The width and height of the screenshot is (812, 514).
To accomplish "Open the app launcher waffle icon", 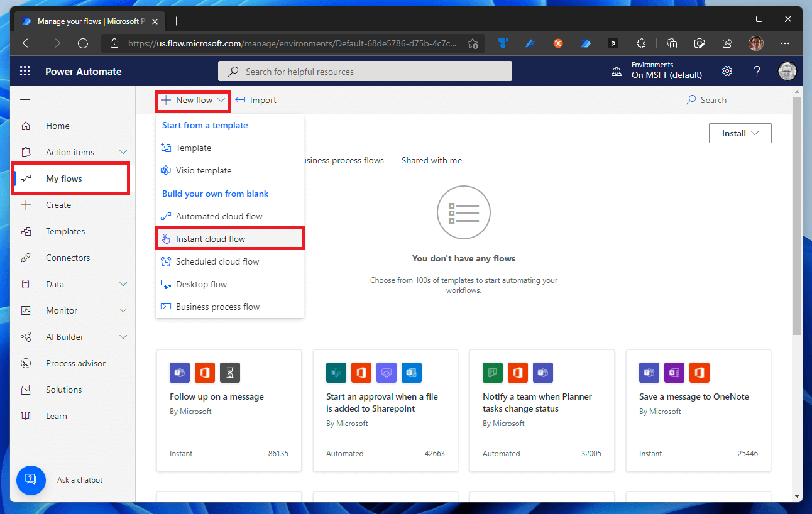I will tap(25, 72).
